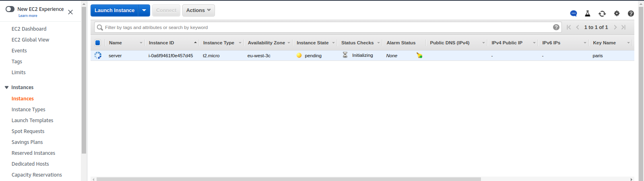Open the Launch Instance dropdown arrow

[x=144, y=10]
